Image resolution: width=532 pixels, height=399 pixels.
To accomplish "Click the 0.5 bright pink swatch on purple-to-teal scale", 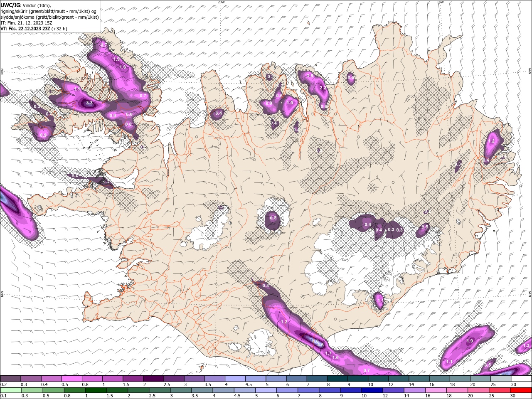I will (x=71, y=379).
